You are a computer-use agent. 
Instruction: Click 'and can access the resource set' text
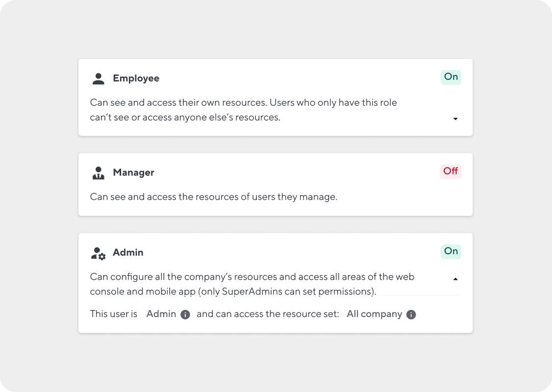click(x=268, y=314)
